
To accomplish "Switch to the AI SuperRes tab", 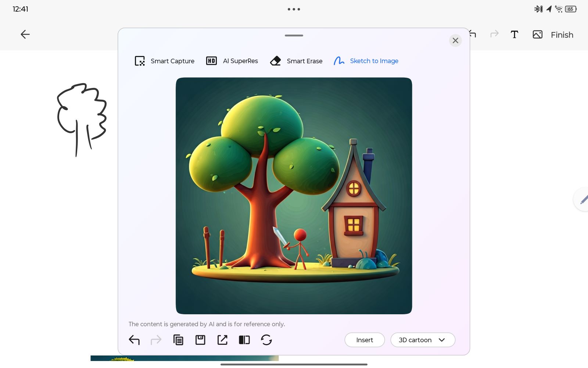I will tap(232, 61).
